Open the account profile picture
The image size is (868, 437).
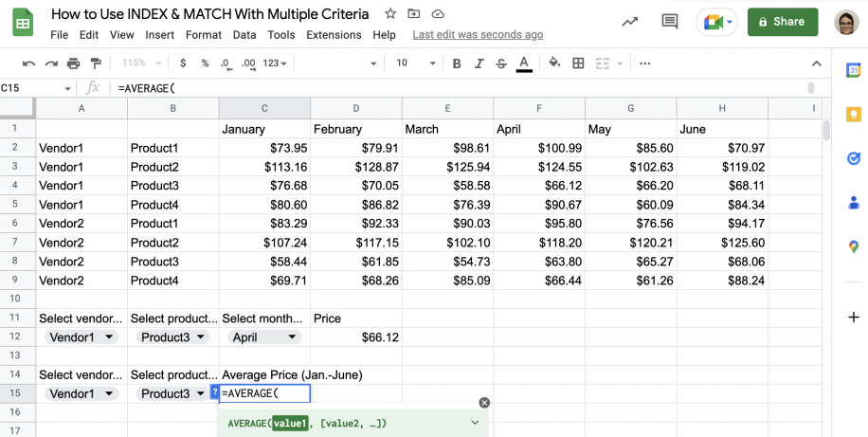tap(846, 22)
